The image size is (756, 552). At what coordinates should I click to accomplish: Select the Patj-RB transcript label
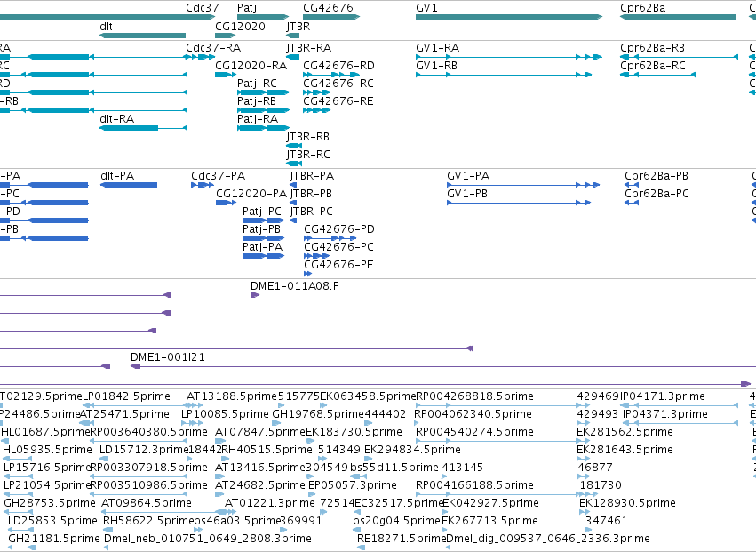[x=257, y=100]
